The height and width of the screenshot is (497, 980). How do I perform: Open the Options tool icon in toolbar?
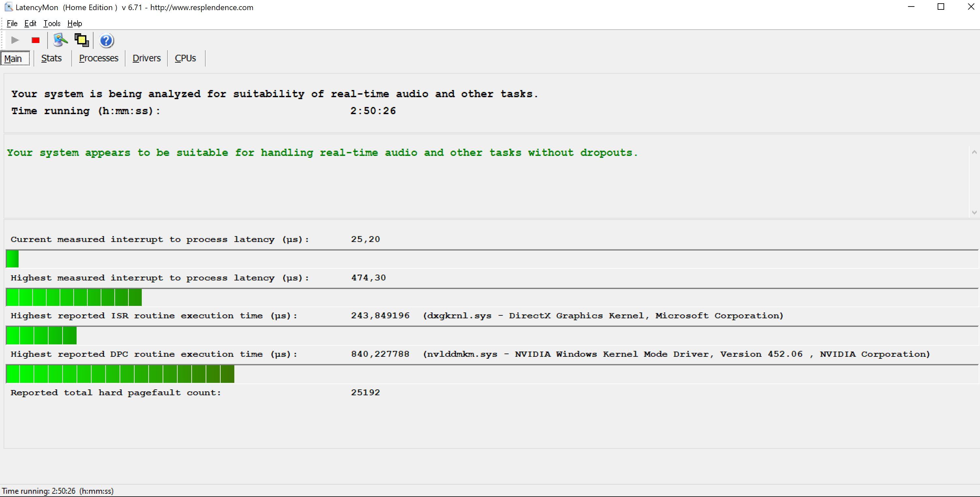(x=60, y=40)
